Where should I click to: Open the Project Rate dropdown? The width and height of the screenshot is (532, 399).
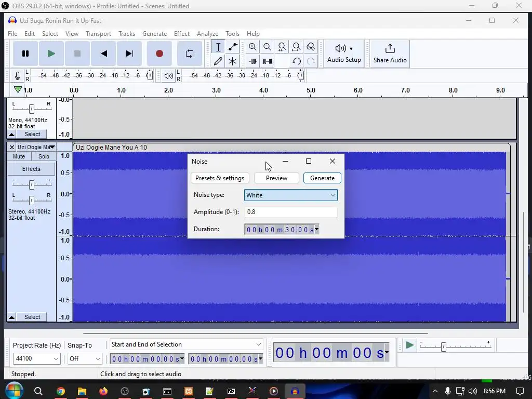[x=37, y=358]
